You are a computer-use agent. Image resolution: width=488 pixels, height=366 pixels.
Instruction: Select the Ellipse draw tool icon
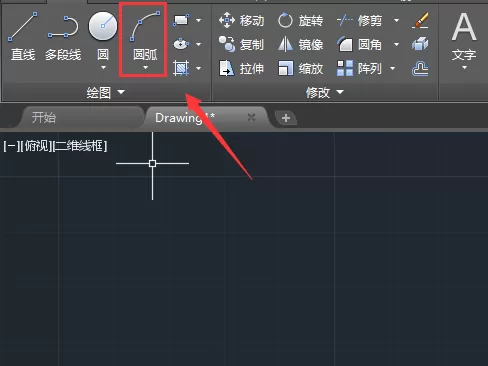click(x=181, y=44)
